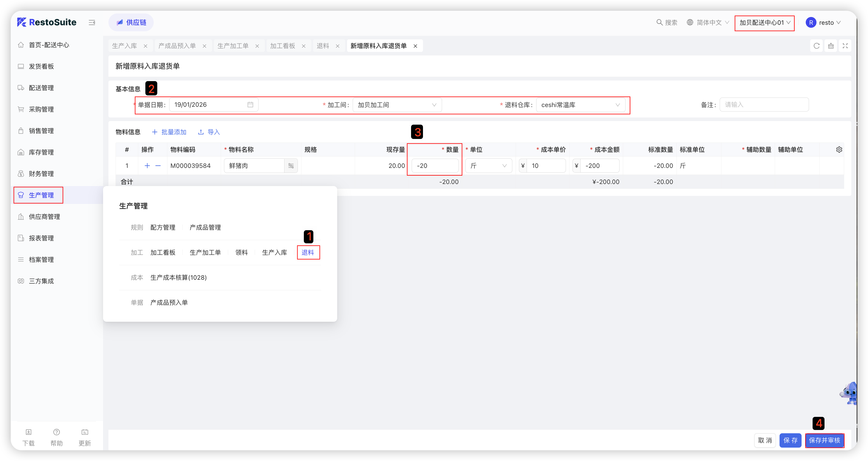Collapse the sidebar menu icon
This screenshot has height=461, width=868.
(x=92, y=23)
